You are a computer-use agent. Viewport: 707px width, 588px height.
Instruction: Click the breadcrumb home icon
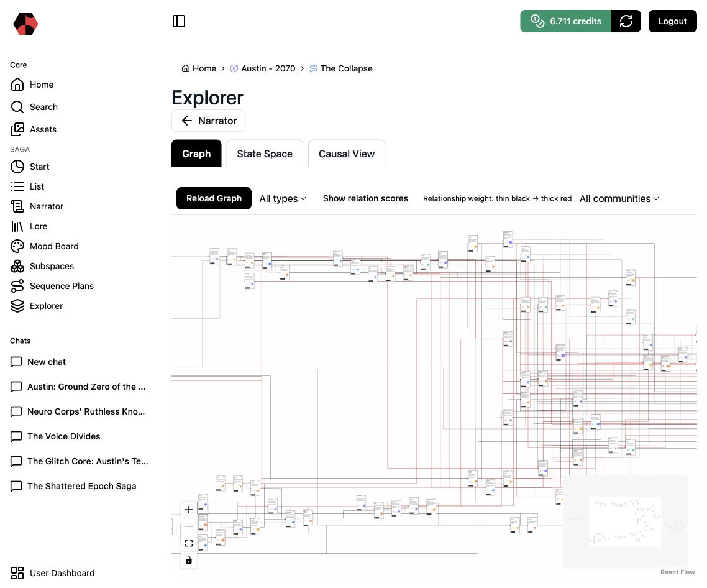point(185,68)
